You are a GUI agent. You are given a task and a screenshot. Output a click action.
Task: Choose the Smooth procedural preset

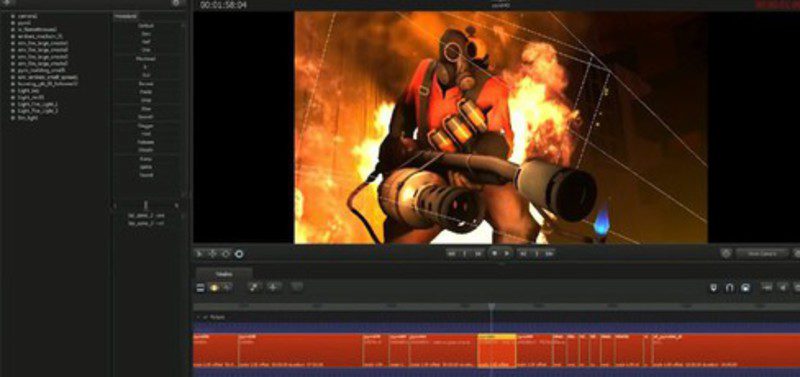(x=146, y=117)
